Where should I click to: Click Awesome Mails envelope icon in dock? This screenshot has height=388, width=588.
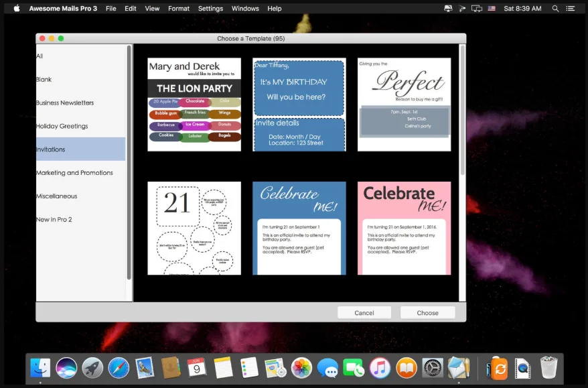pos(458,368)
